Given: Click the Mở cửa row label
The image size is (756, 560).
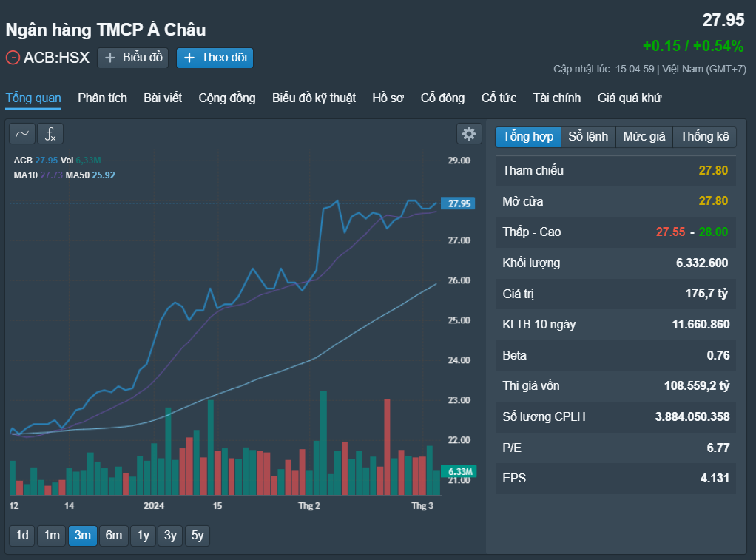Looking at the screenshot, I should tap(523, 202).
